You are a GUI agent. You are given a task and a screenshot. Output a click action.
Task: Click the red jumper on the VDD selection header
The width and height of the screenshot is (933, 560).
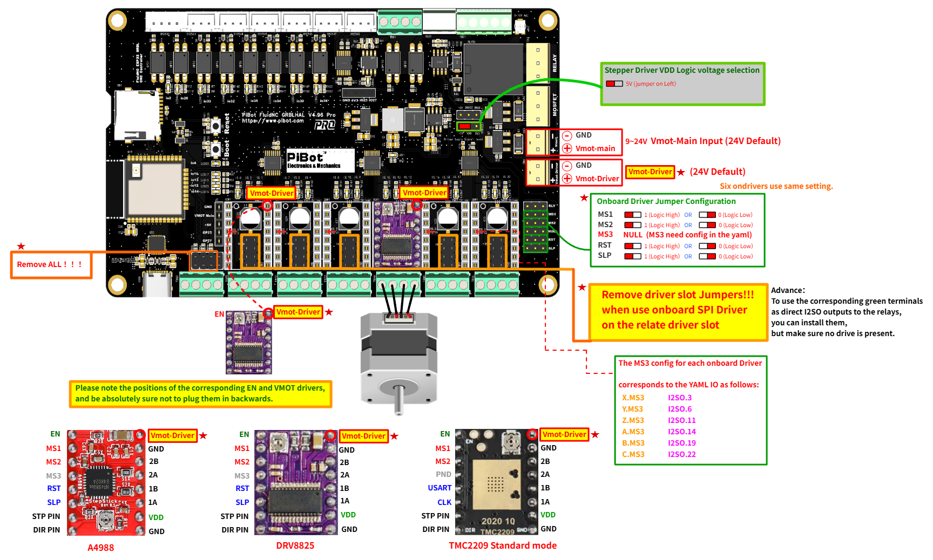point(465,126)
